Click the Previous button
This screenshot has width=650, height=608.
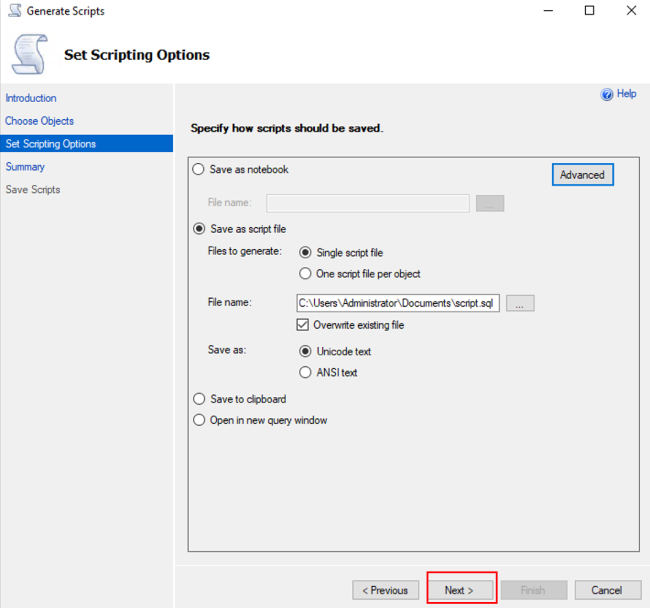click(386, 590)
